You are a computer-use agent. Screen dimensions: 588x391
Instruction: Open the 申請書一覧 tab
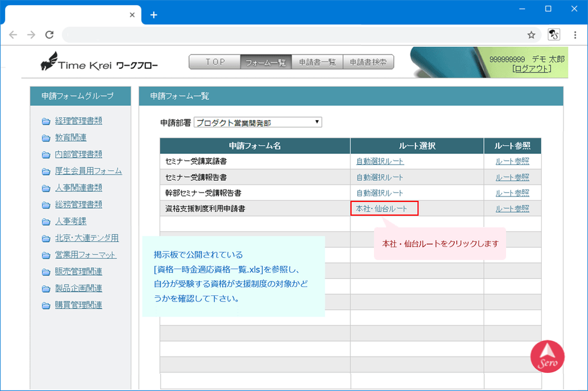[x=317, y=63]
